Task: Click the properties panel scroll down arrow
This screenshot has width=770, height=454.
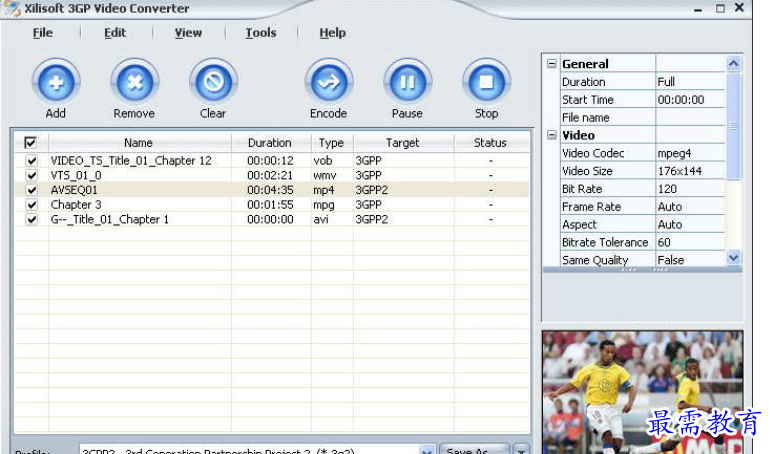Action: click(x=733, y=258)
